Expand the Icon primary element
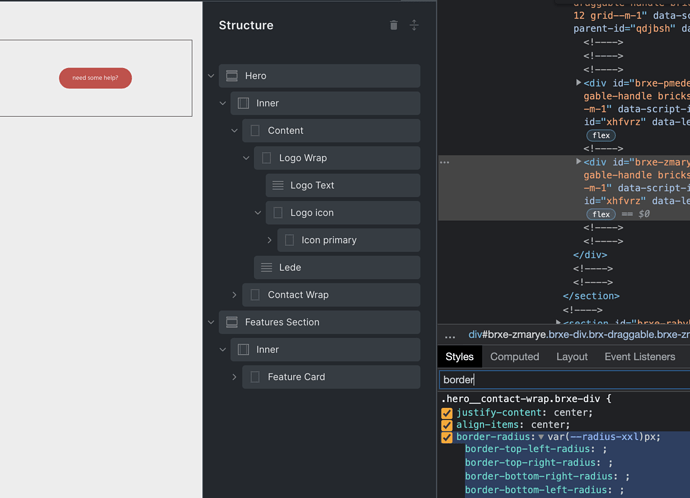This screenshot has width=690, height=498. (269, 240)
